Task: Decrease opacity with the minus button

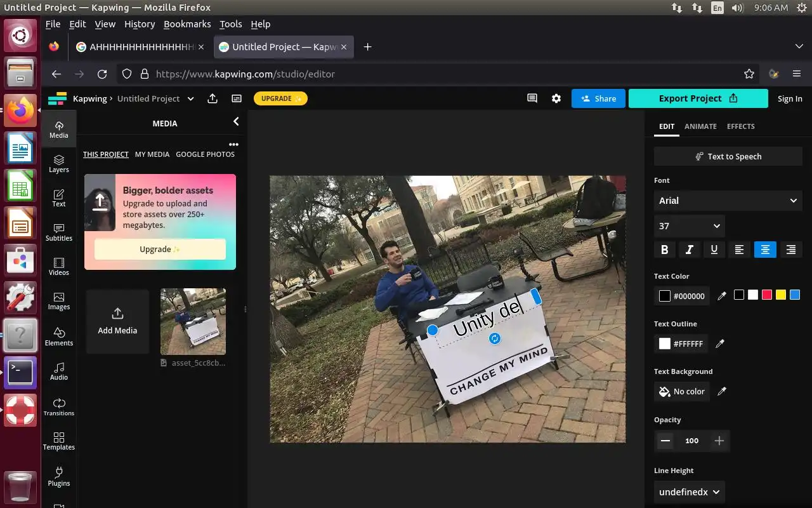Action: (665, 441)
